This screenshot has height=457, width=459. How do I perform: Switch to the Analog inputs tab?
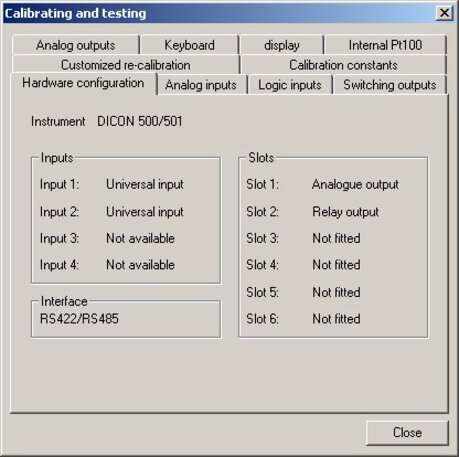201,85
